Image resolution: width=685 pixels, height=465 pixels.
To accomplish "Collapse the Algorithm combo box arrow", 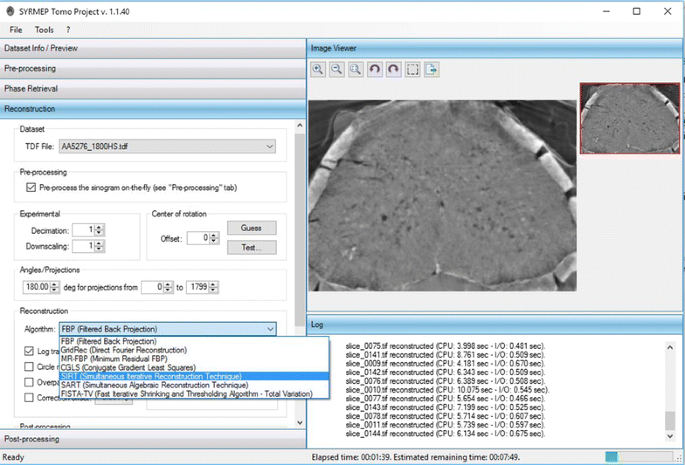I will click(269, 328).
